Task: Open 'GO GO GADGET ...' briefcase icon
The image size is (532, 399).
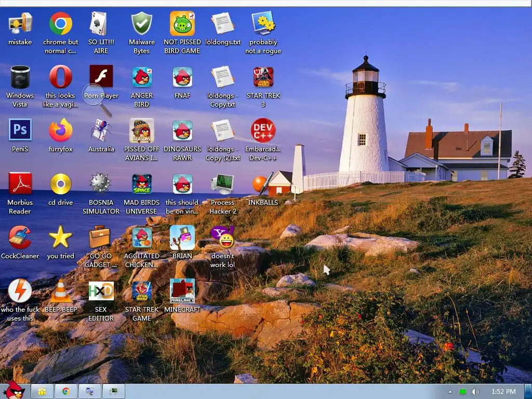Action: (100, 237)
